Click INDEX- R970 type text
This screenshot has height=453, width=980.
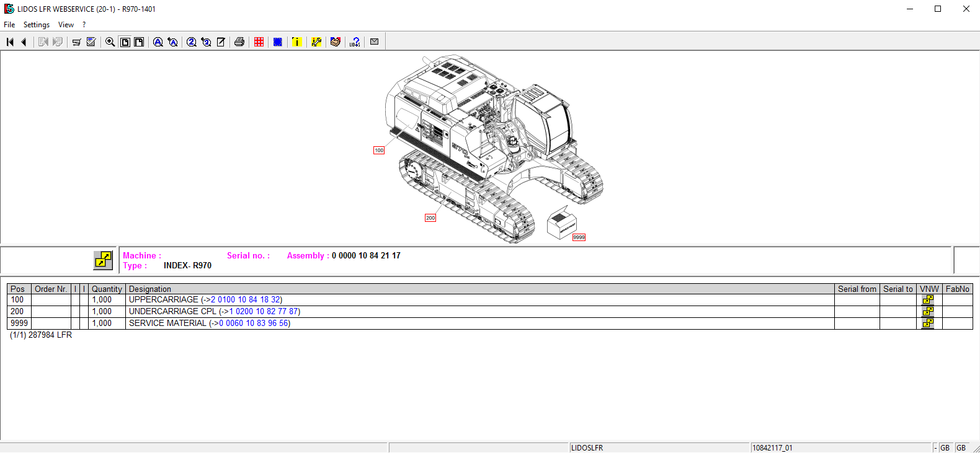pyautogui.click(x=187, y=265)
